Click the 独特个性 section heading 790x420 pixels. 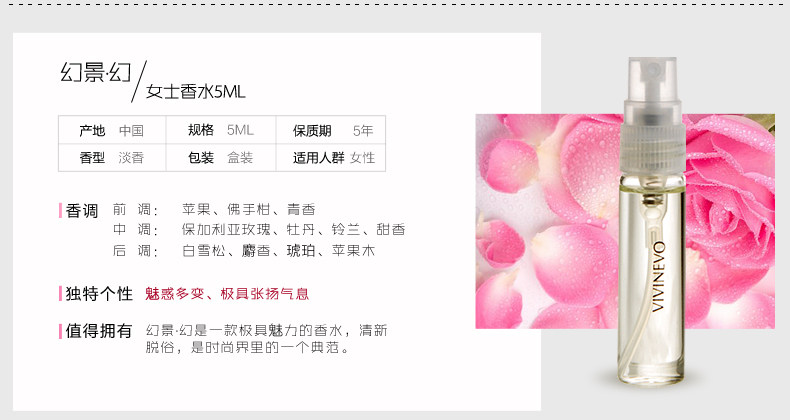click(99, 294)
